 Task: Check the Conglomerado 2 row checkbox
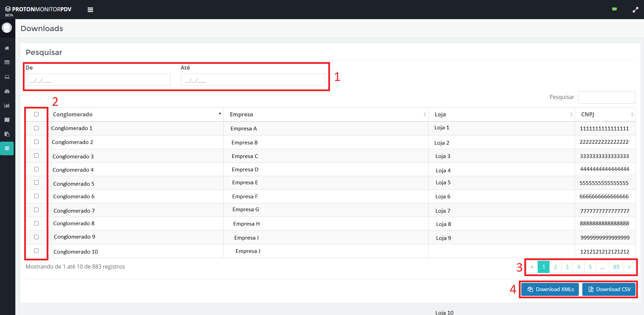pyautogui.click(x=36, y=142)
